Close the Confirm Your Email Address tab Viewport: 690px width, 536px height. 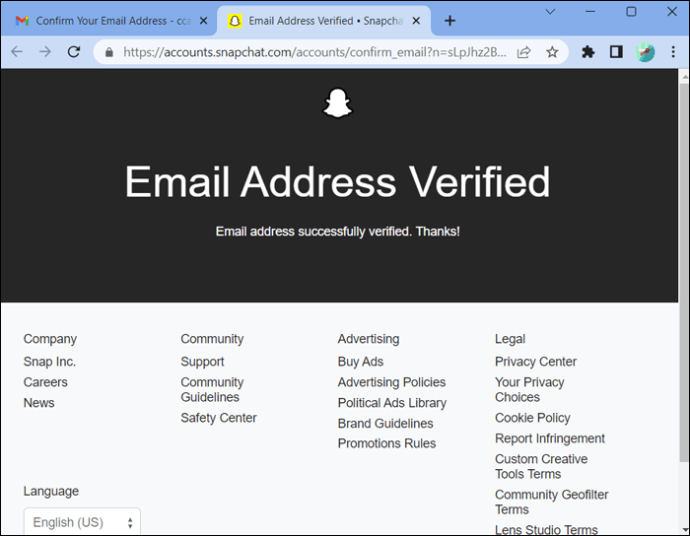click(x=203, y=21)
